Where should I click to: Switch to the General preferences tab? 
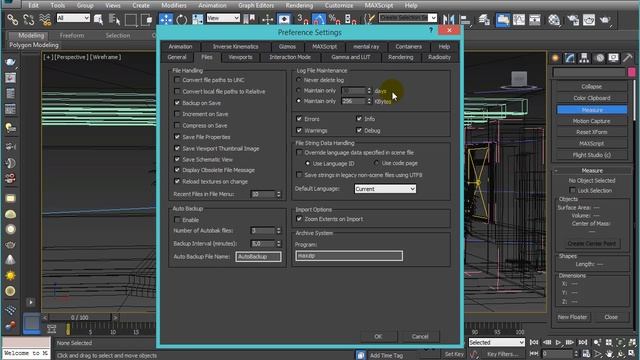pos(177,57)
